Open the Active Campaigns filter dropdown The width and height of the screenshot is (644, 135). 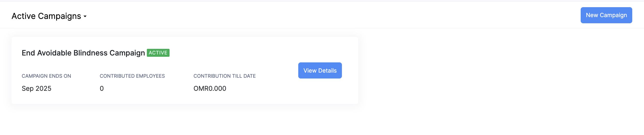pos(49,16)
